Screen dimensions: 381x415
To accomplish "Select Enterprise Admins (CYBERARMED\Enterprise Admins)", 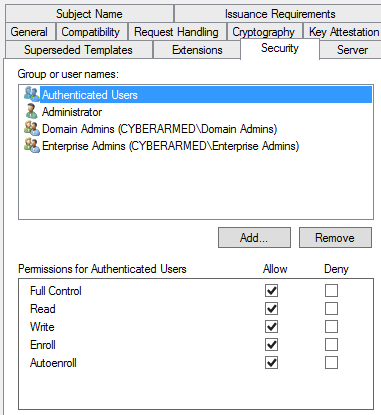I will tap(170, 146).
